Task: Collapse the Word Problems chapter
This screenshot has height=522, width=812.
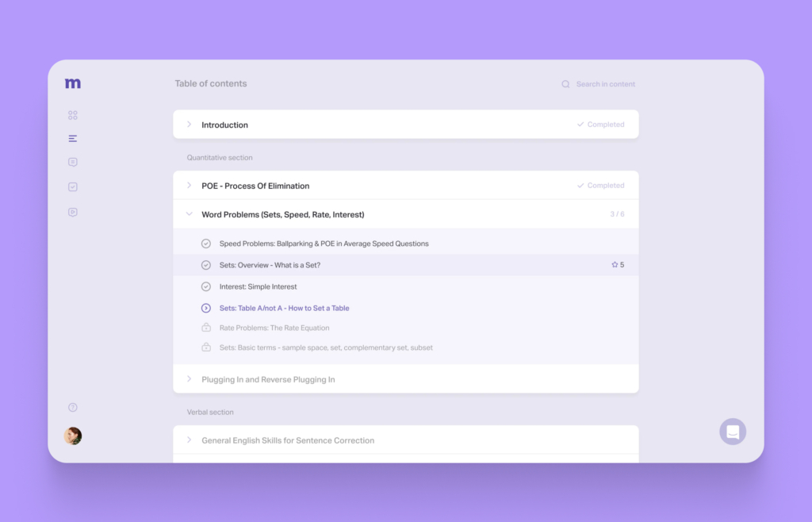Action: click(x=190, y=214)
